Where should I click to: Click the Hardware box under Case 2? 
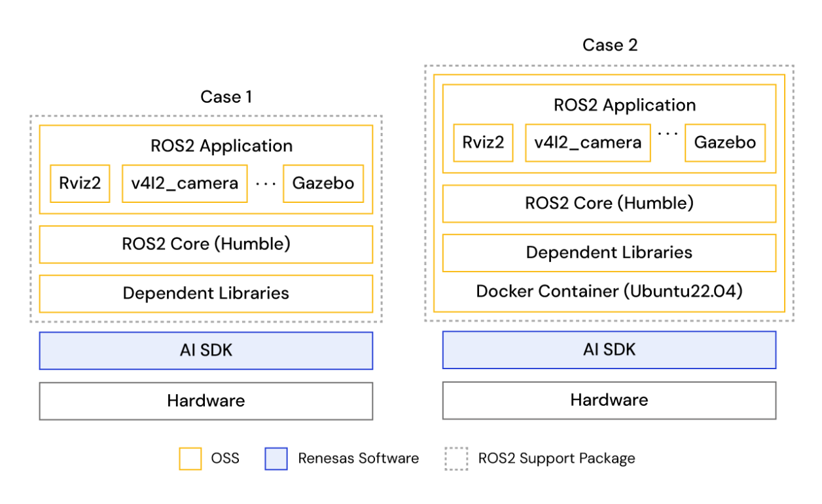(609, 400)
